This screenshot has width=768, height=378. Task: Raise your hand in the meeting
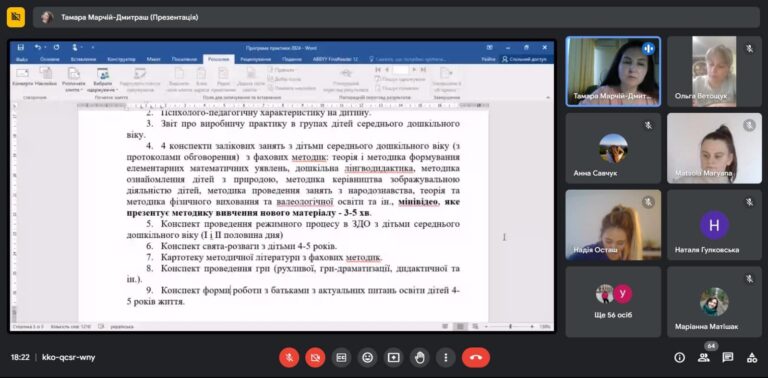pos(420,357)
